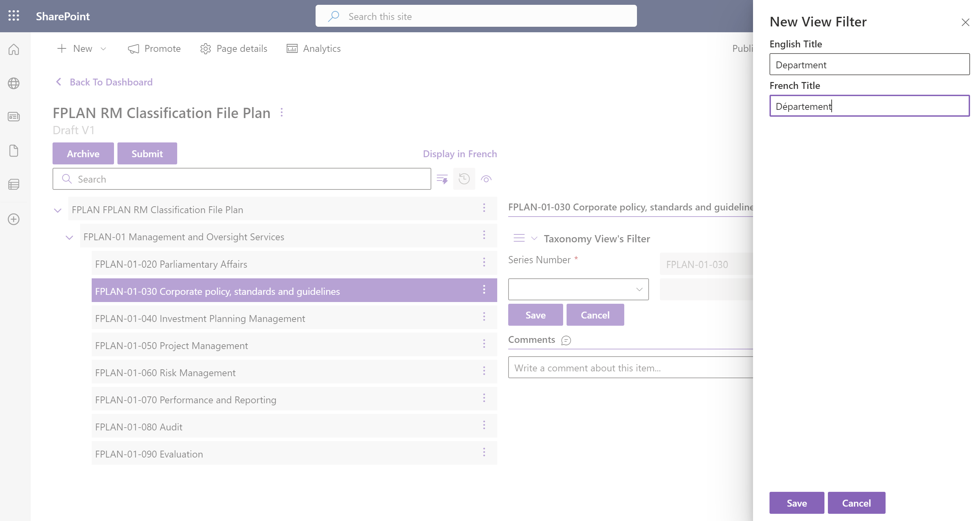
Task: Open the SharePoint app launcher waffle
Action: click(14, 16)
